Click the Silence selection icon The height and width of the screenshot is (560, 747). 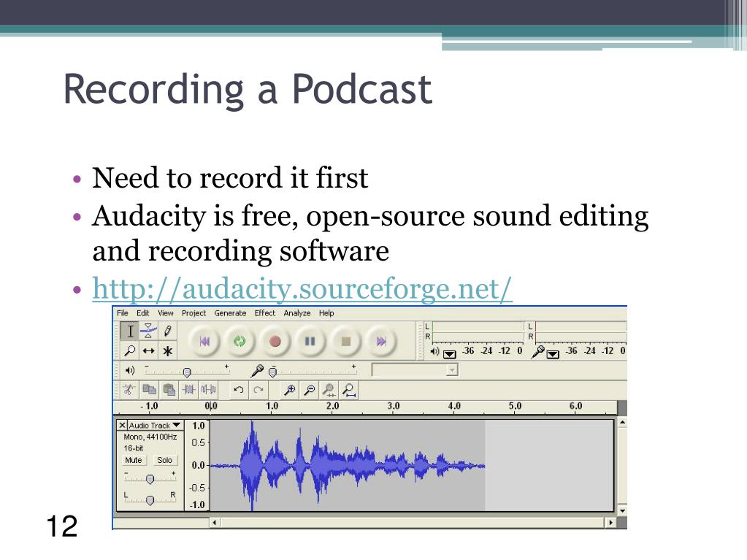(209, 390)
